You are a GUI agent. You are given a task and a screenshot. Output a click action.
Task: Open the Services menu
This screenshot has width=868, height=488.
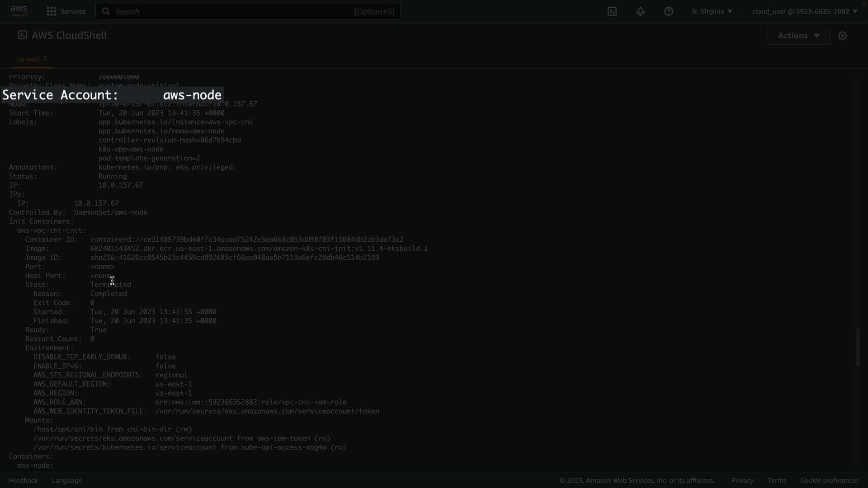(x=72, y=11)
